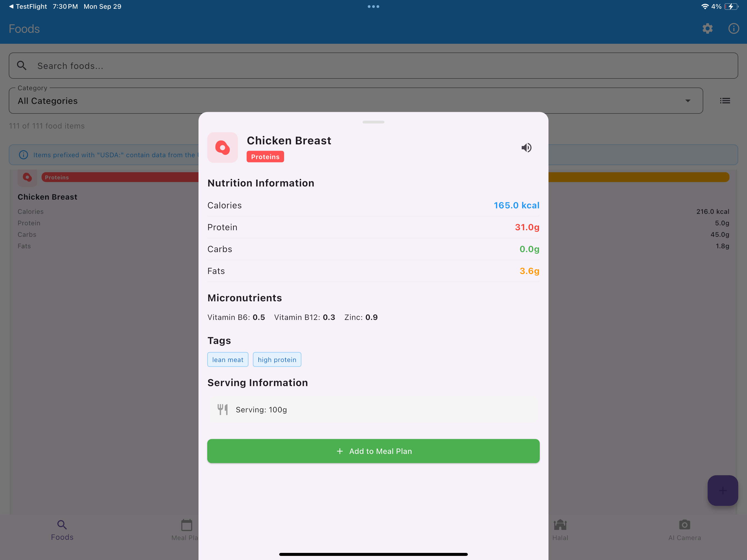Image resolution: width=747 pixels, height=560 pixels.
Task: Tap the Chicken Breast egg icon in sheet
Action: pyautogui.click(x=223, y=148)
